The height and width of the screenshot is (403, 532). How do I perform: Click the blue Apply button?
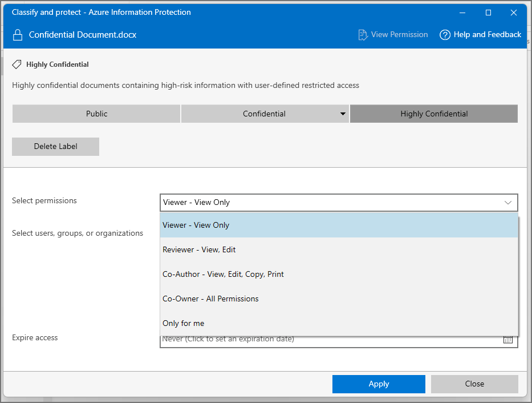(x=379, y=384)
